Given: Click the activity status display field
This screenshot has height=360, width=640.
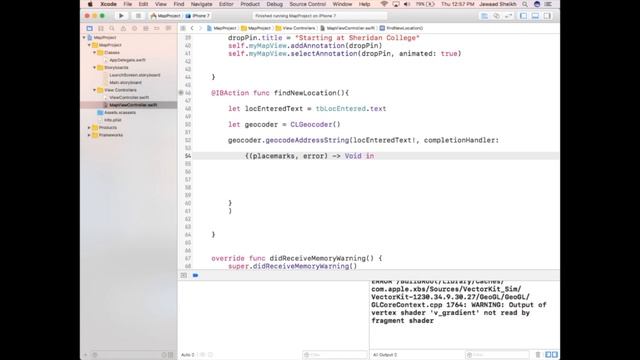Looking at the screenshot, I should click(x=320, y=16).
